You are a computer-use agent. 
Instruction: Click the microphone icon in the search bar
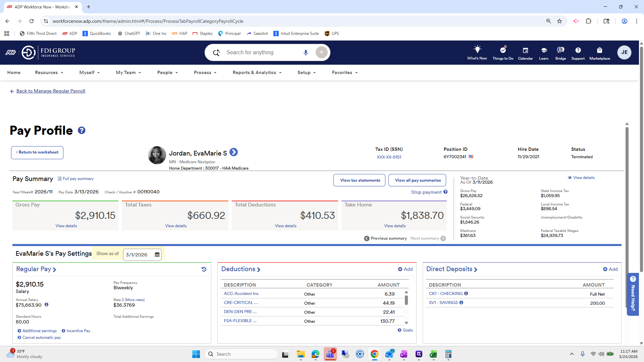[x=306, y=52]
